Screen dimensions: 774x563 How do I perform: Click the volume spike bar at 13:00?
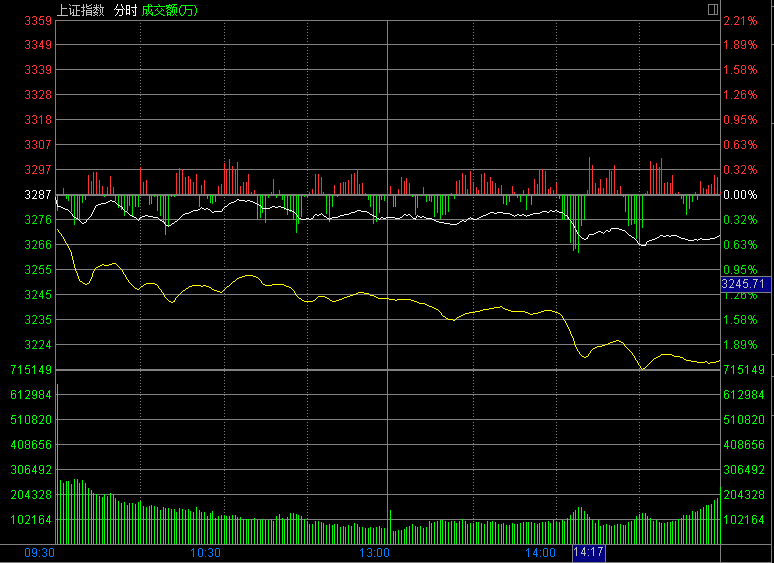(x=390, y=527)
